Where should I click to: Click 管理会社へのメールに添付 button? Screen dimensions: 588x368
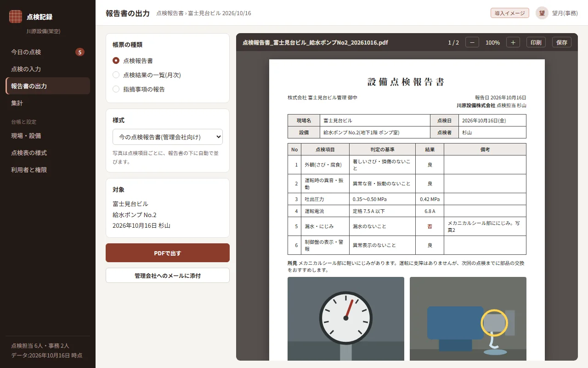pyautogui.click(x=168, y=276)
